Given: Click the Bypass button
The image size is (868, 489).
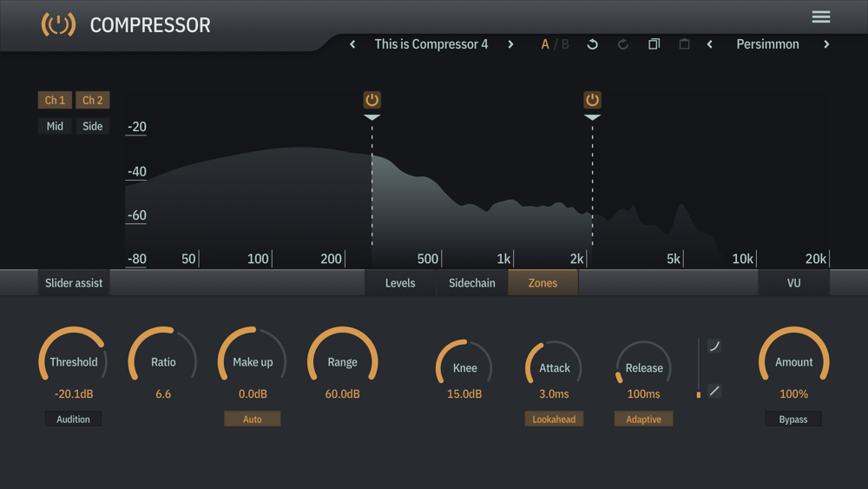Looking at the screenshot, I should tap(793, 420).
